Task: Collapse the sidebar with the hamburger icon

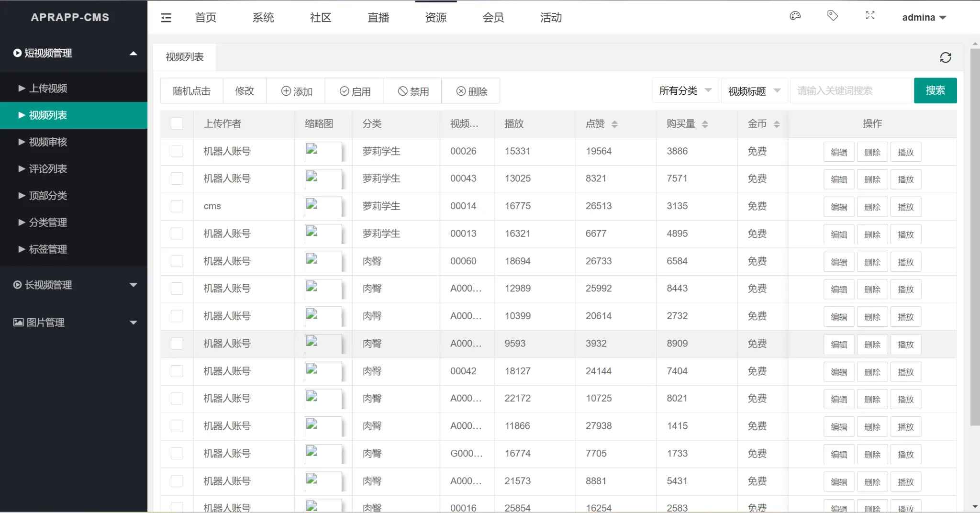Action: [166, 18]
